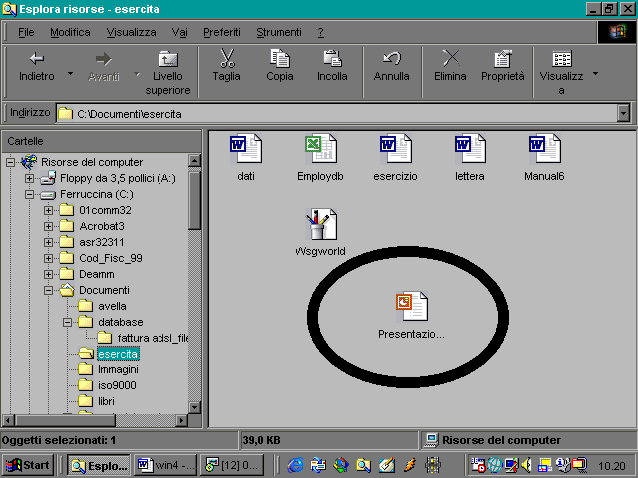Expand the Cod_Fisc_99 folder node

click(x=48, y=258)
